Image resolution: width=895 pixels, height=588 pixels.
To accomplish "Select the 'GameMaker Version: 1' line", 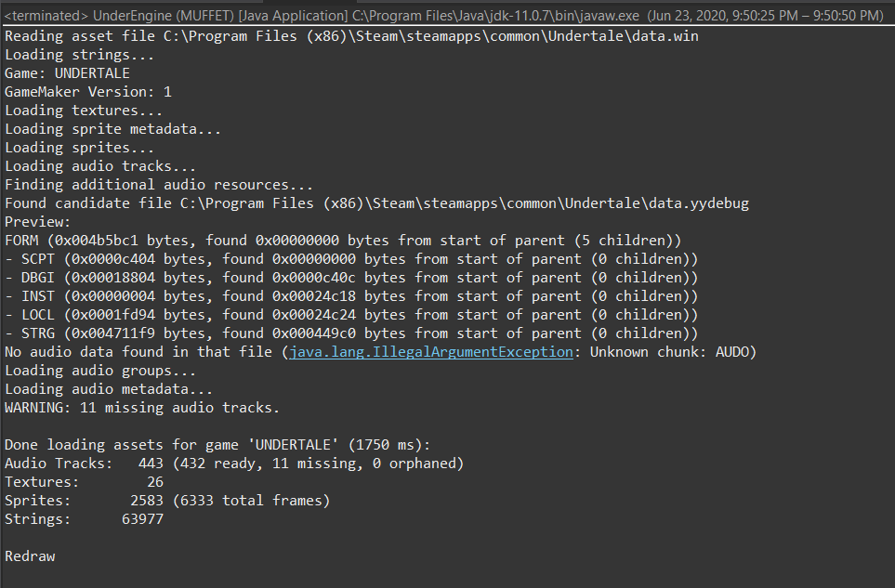I will click(88, 92).
